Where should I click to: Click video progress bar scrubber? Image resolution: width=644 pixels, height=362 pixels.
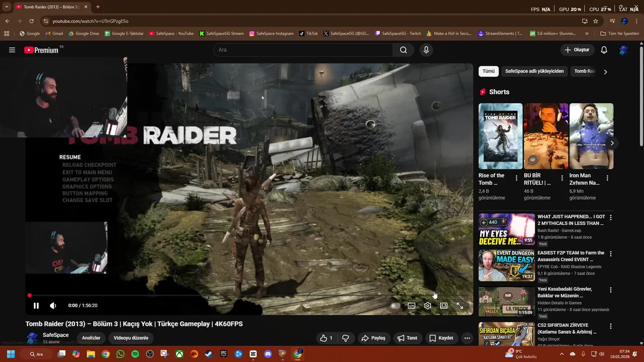(29, 296)
